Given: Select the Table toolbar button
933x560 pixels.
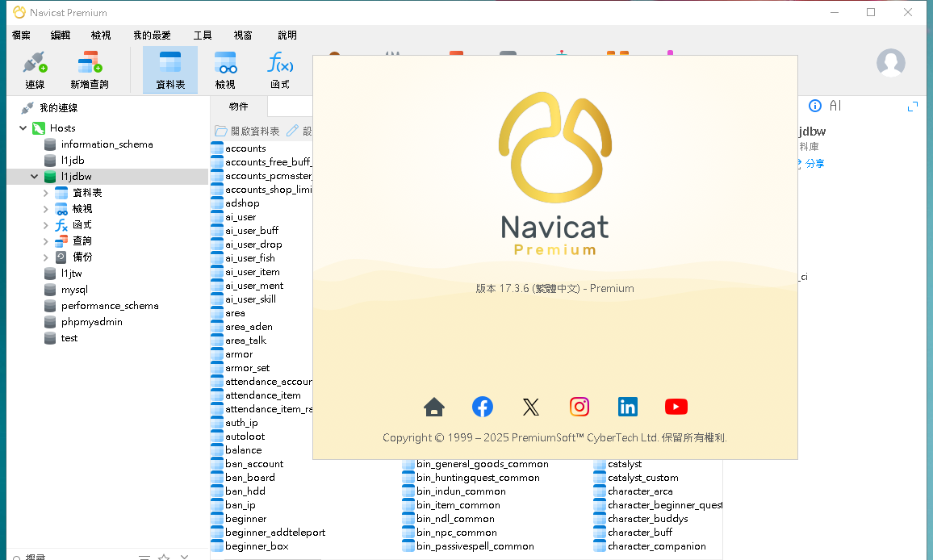Looking at the screenshot, I should pyautogui.click(x=170, y=69).
